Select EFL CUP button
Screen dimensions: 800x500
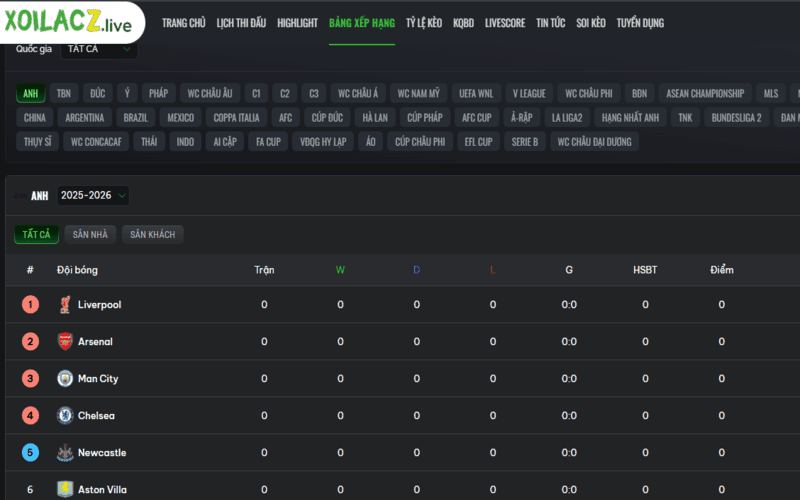click(x=478, y=142)
